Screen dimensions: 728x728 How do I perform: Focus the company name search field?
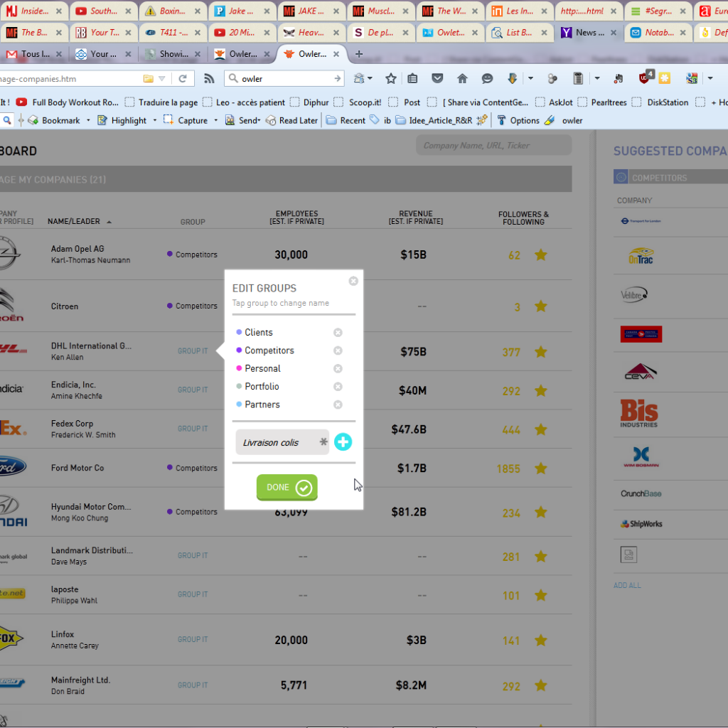tap(493, 145)
